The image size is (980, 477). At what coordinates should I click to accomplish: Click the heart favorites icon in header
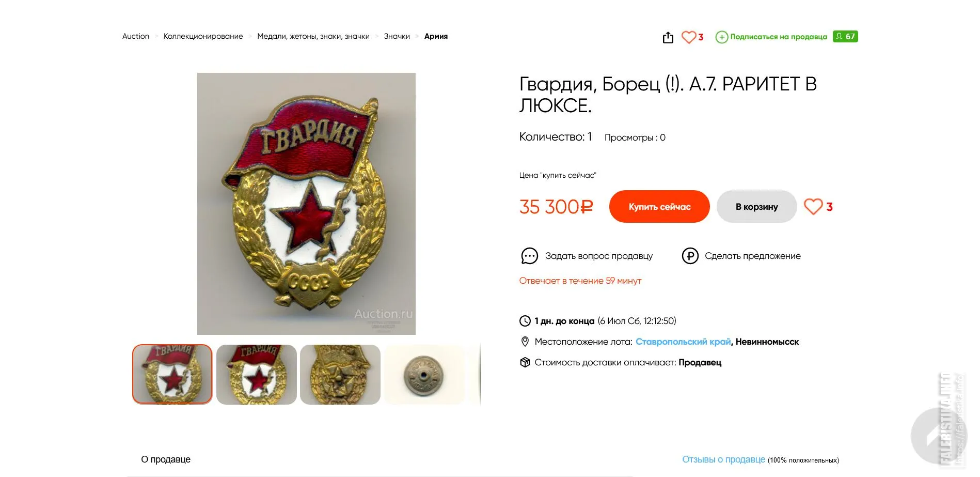tap(689, 37)
